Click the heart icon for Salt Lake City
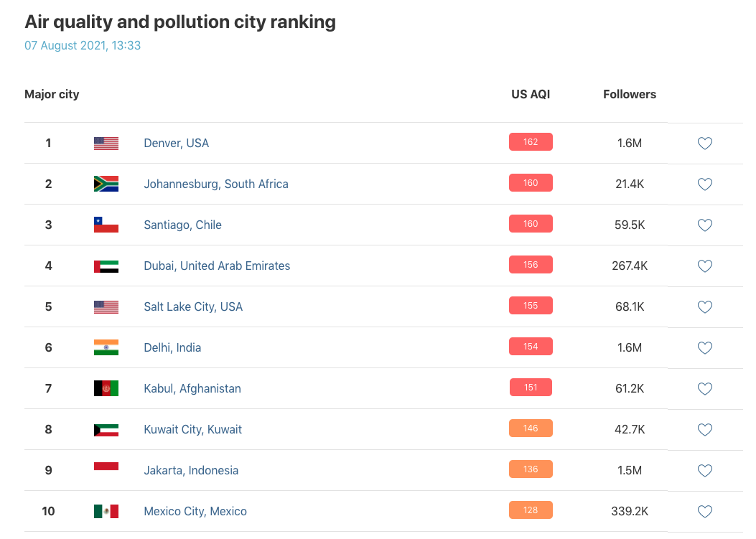756x539 pixels. tap(704, 307)
